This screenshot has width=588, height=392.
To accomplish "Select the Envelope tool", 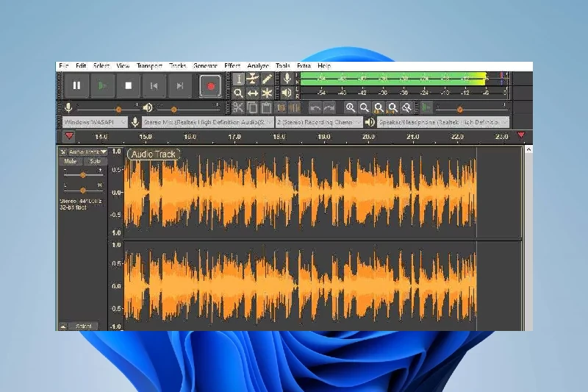I will pyautogui.click(x=252, y=79).
